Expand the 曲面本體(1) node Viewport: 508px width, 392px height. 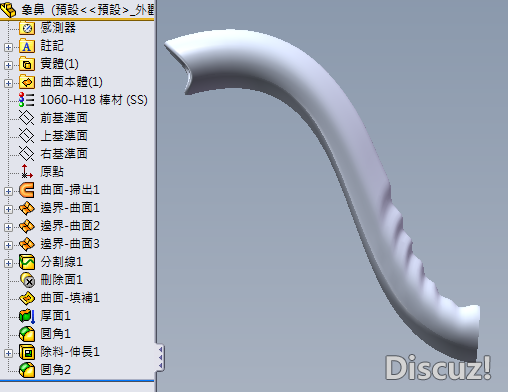(9, 83)
